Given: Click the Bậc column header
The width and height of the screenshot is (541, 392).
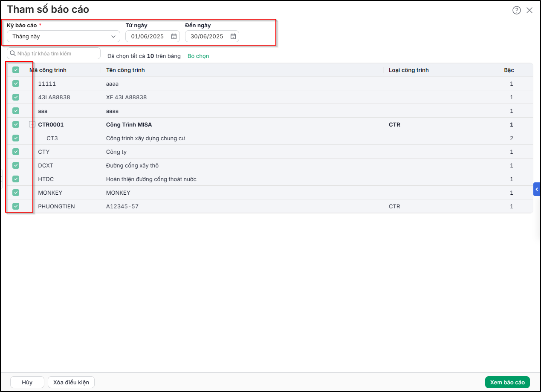Looking at the screenshot, I should pos(509,70).
